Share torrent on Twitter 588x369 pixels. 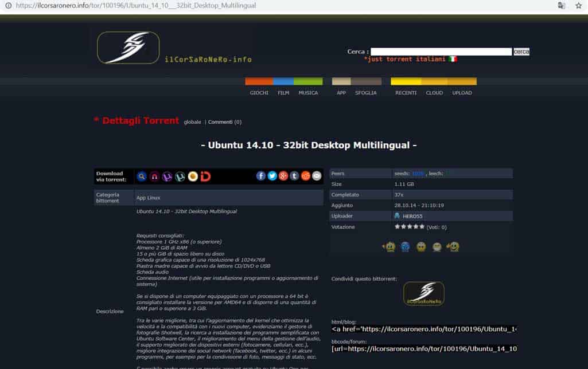point(272,176)
